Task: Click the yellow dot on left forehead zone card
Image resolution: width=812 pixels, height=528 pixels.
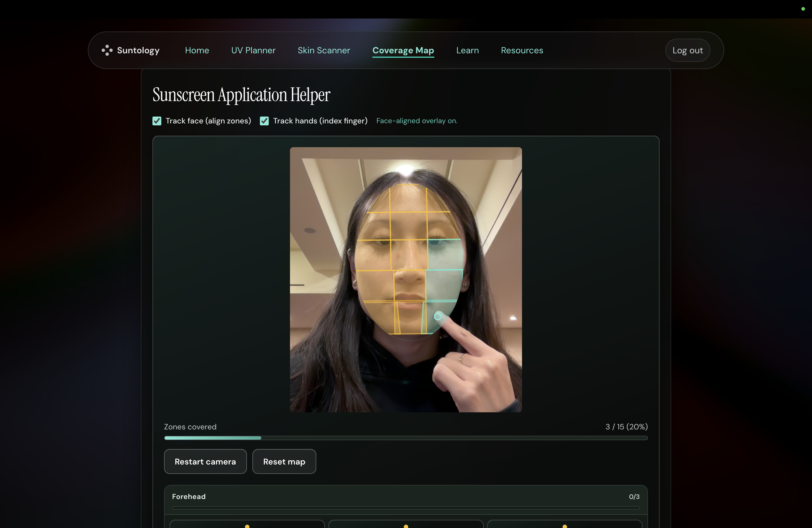Action: tap(247, 526)
